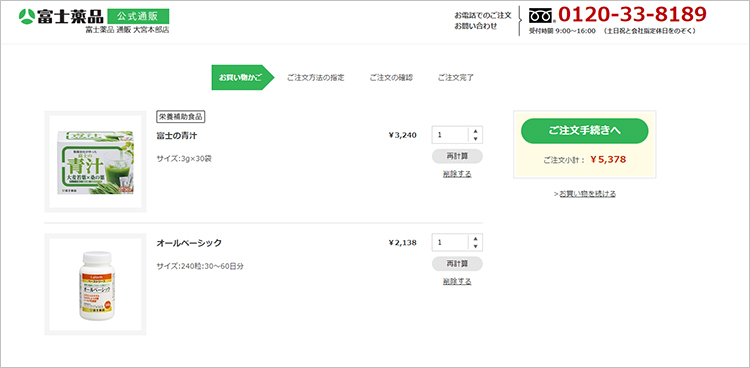Viewport: 750px width, 368px height.
Task: Click 削除する link for オールベーシック
Action: tap(457, 282)
